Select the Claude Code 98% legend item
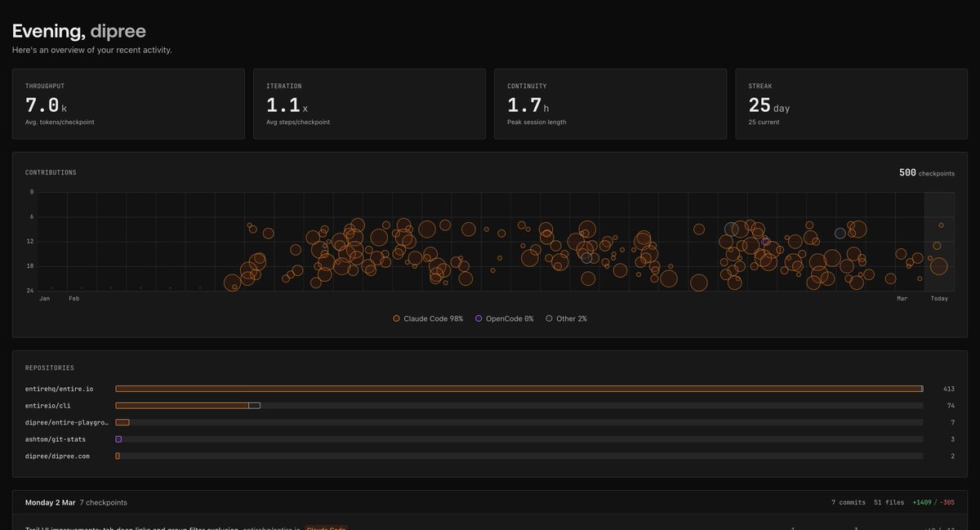The image size is (980, 530). [x=428, y=318]
